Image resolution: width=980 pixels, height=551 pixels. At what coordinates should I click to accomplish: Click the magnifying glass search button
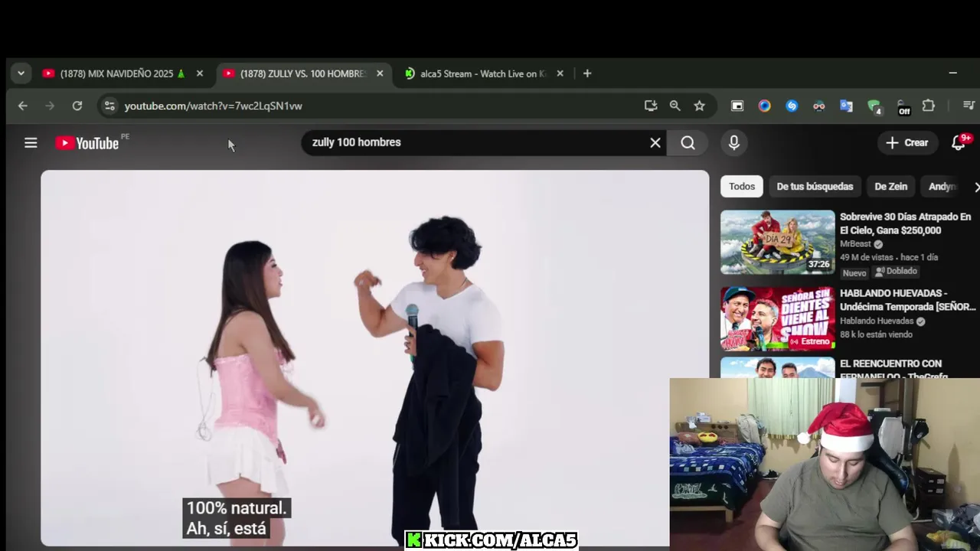pyautogui.click(x=688, y=143)
